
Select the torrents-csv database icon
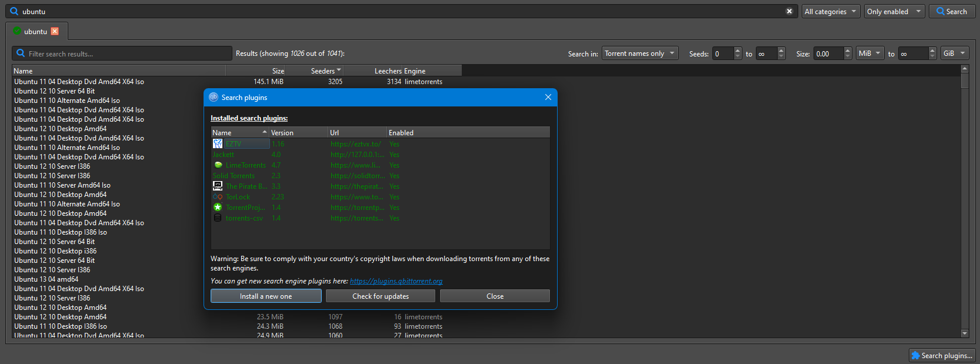tap(218, 218)
